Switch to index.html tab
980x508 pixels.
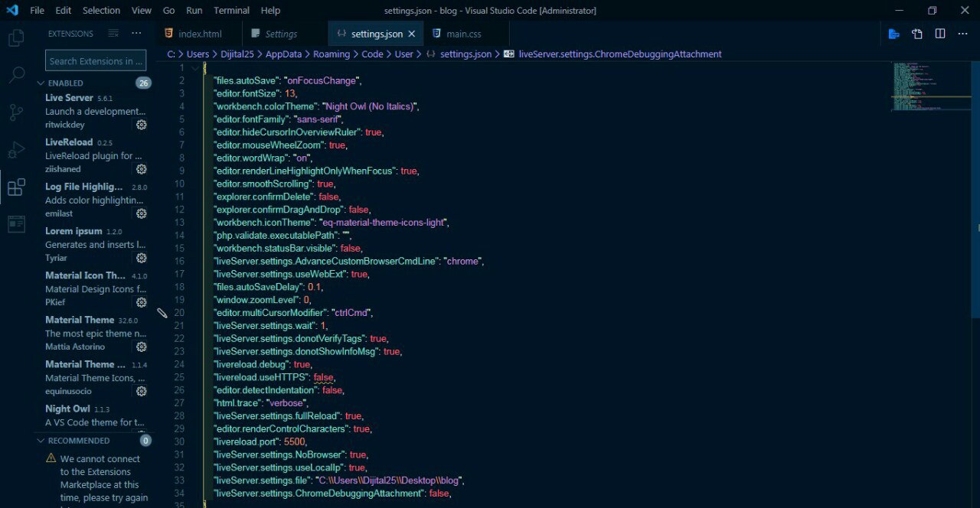point(198,34)
